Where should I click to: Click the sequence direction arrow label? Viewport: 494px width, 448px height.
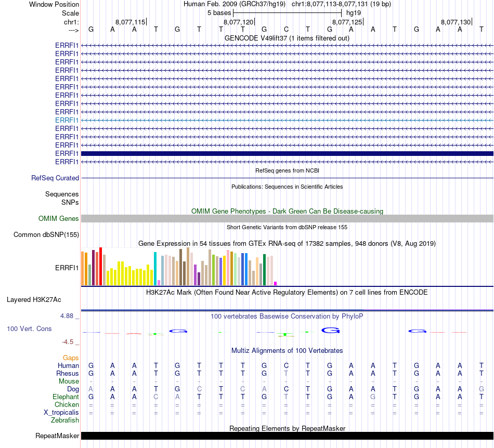click(73, 30)
